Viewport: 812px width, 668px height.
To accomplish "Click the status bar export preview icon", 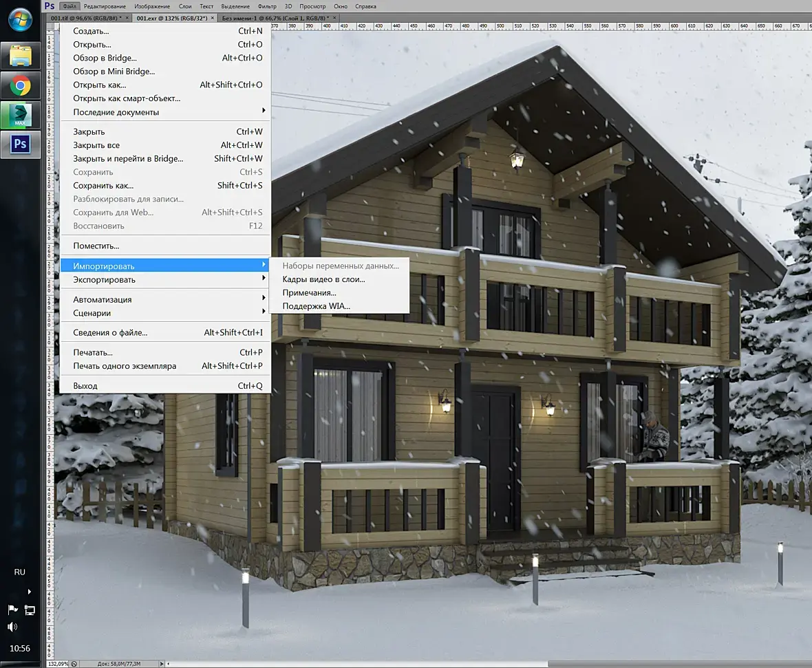I will pyautogui.click(x=74, y=664).
